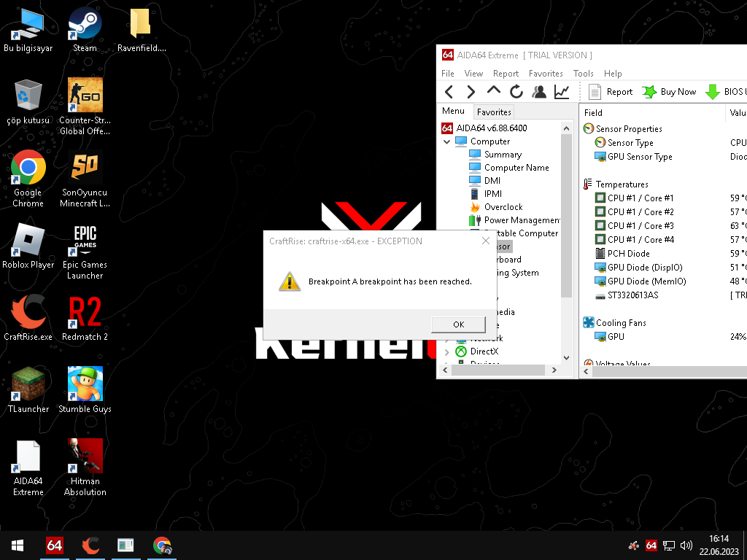
Task: Switch to the Menu tab in AIDA64
Action: tap(453, 111)
